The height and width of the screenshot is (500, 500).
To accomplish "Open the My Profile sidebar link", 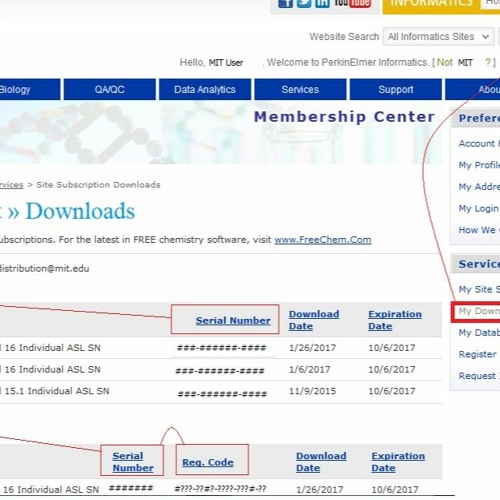I will (x=479, y=165).
